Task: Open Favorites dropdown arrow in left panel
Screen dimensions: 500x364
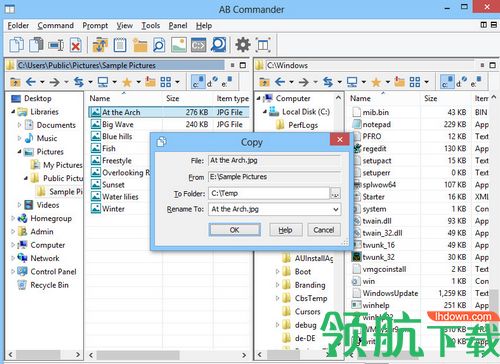Action: pos(138,82)
